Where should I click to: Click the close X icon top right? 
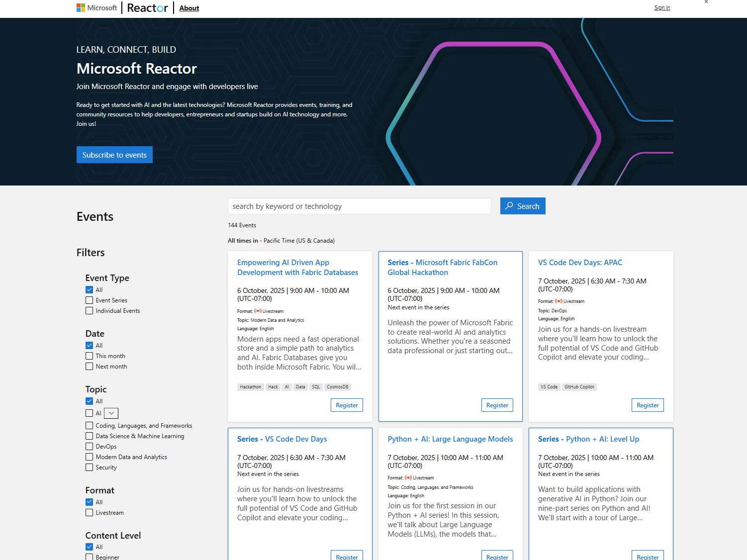[706, 2]
